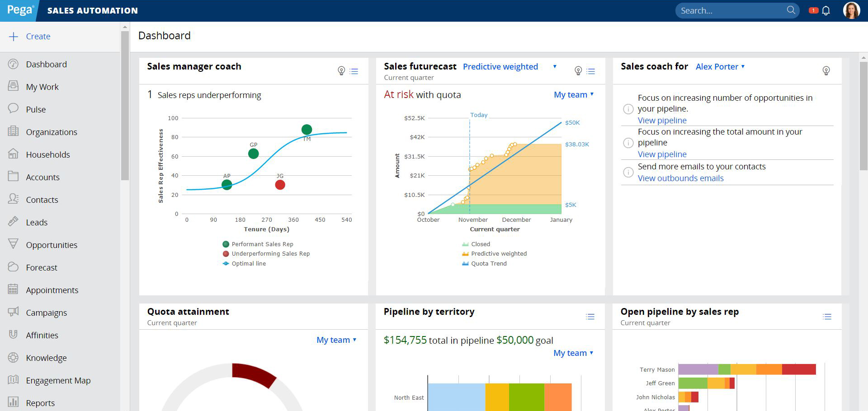868x411 pixels.
Task: Open Engagement Map from left navigation
Action: click(58, 381)
